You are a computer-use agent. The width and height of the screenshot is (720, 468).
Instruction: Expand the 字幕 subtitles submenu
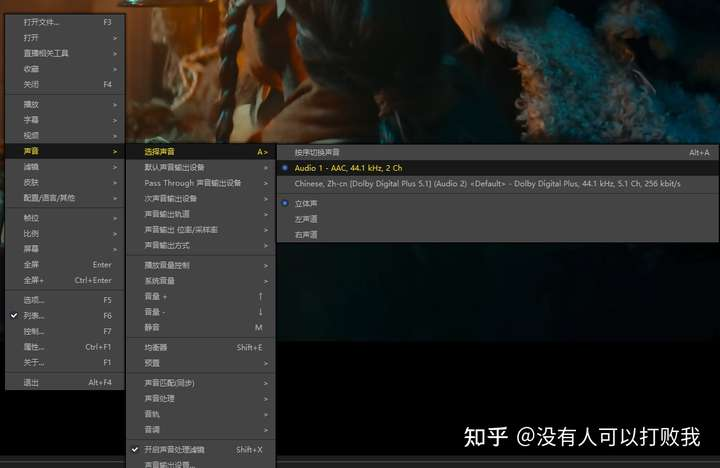pos(65,120)
